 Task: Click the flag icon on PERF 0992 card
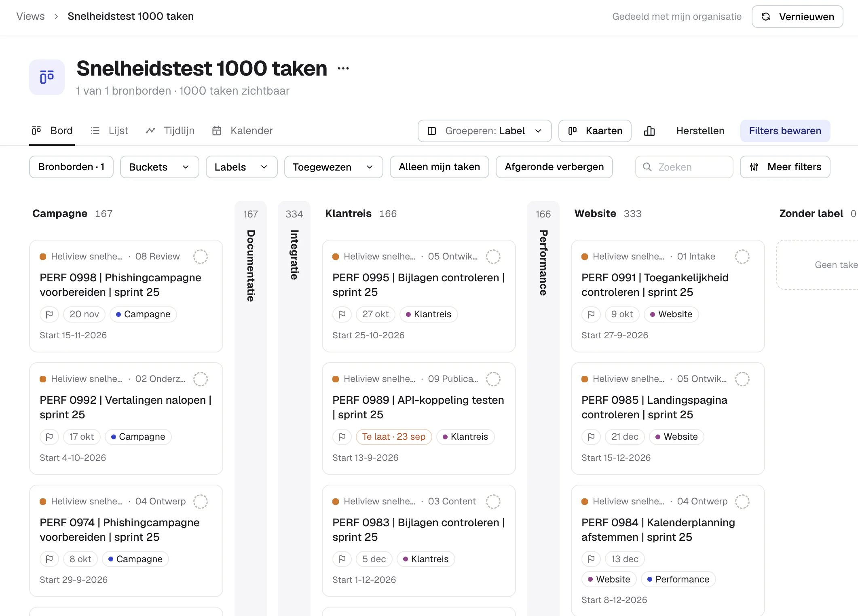(x=49, y=437)
